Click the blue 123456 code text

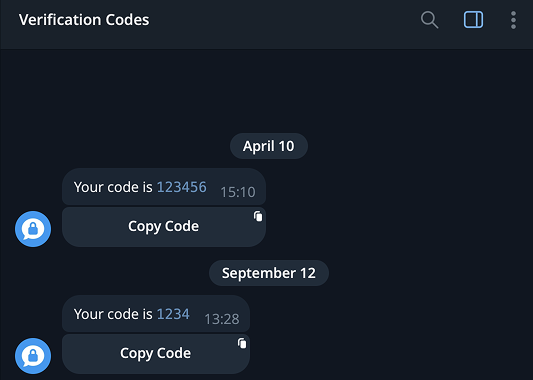click(182, 187)
